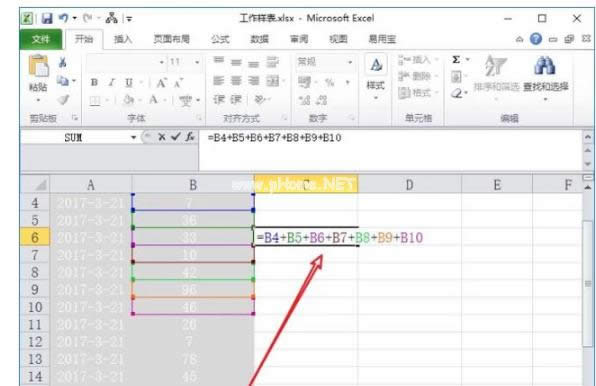Click the Save icon in quick access toolbar
Screen dimensions: 596x386
tap(46, 18)
